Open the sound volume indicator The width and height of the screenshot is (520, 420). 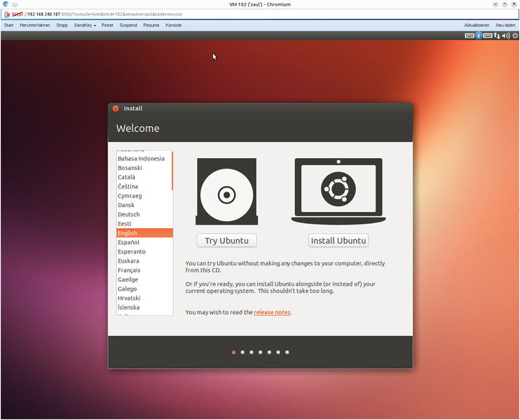click(x=506, y=35)
